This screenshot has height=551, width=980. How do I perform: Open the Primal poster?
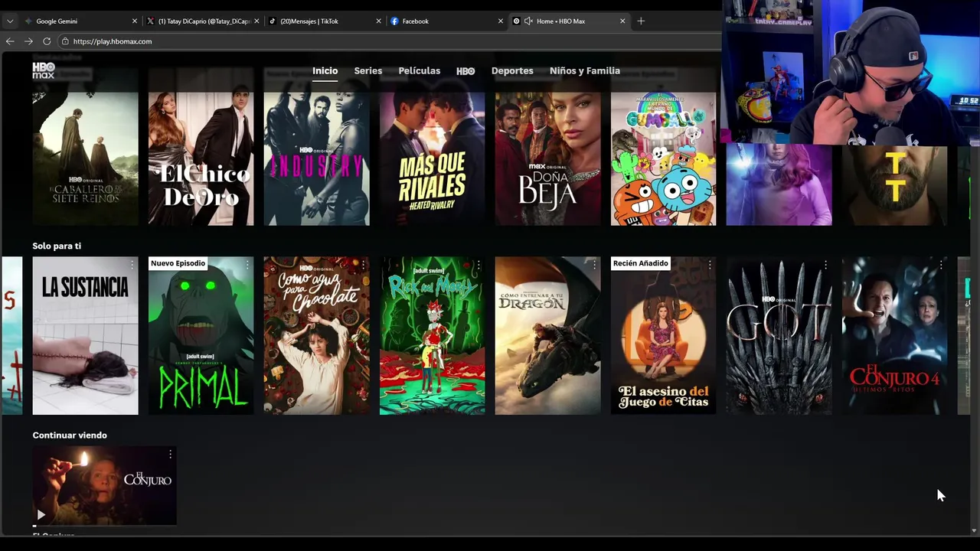click(x=201, y=336)
